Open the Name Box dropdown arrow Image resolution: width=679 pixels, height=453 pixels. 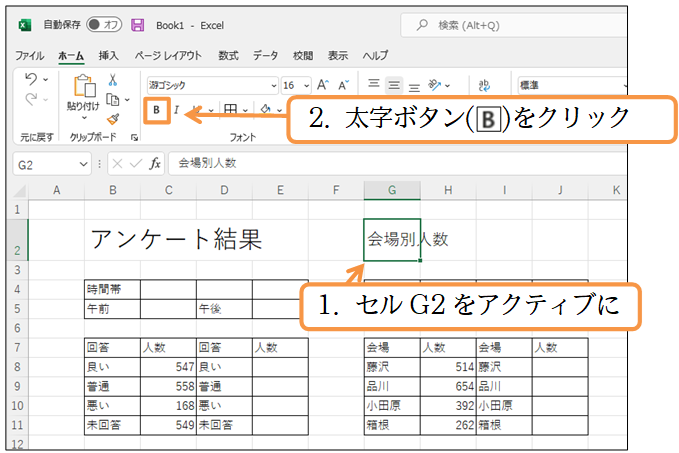coord(84,164)
